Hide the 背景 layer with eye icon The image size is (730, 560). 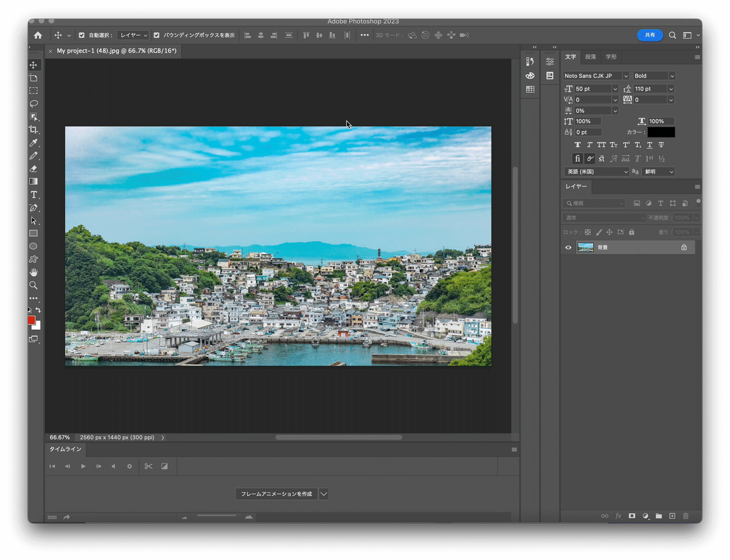(x=568, y=247)
